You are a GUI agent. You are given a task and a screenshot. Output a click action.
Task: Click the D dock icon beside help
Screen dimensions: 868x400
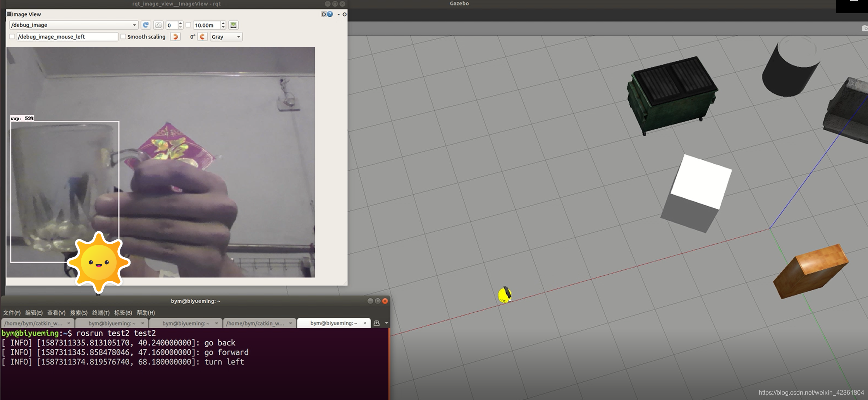coord(324,14)
